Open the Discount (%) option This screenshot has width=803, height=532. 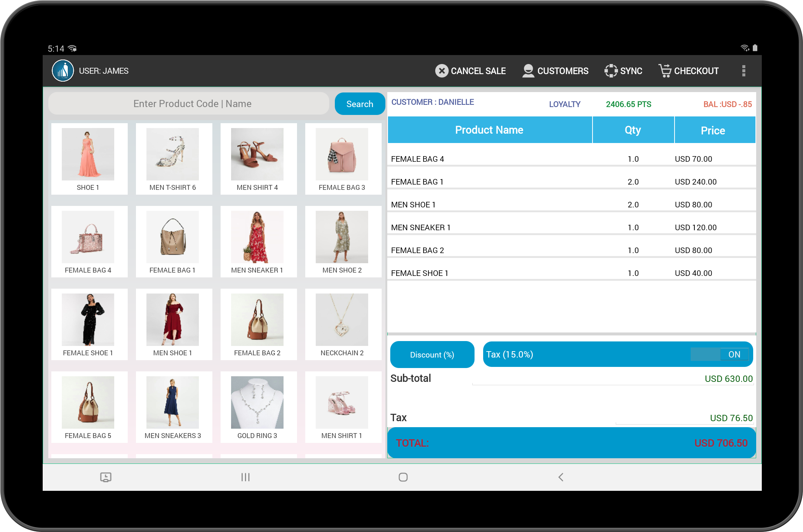click(432, 355)
